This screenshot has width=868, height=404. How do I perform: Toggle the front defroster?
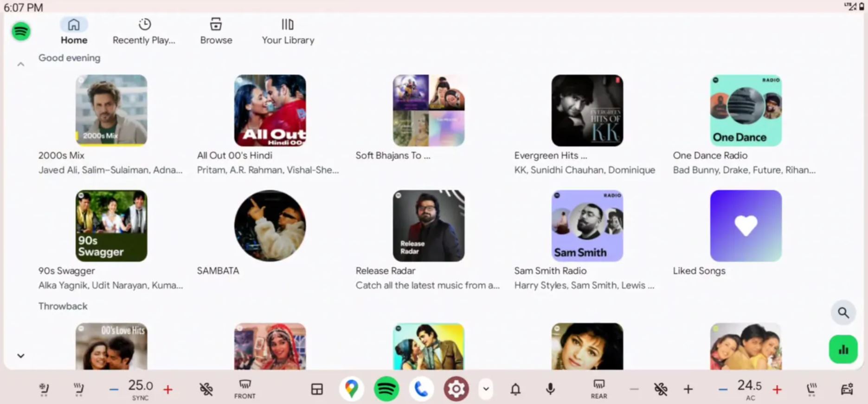coord(244,389)
